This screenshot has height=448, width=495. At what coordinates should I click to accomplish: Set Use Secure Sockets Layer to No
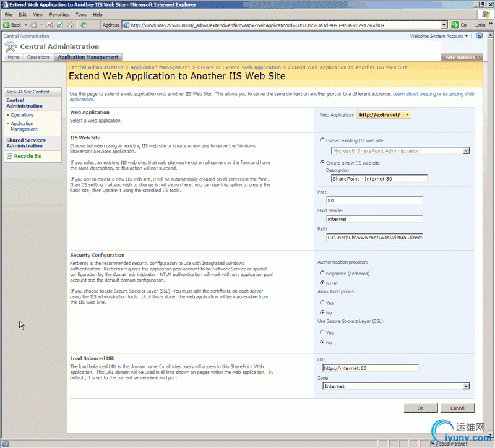(322, 342)
